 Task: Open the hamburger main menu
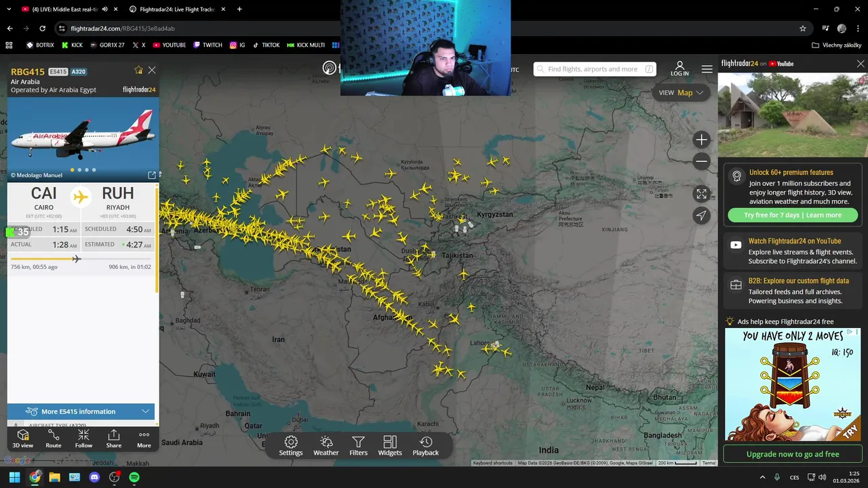(x=707, y=69)
